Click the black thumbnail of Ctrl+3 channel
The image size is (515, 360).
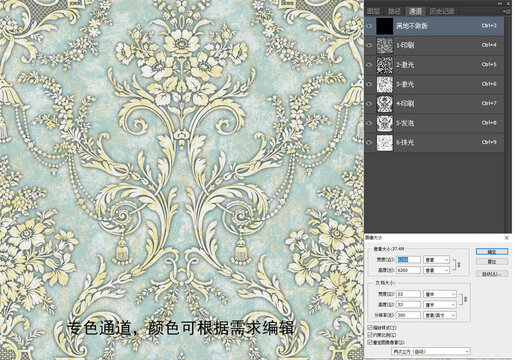click(385, 26)
